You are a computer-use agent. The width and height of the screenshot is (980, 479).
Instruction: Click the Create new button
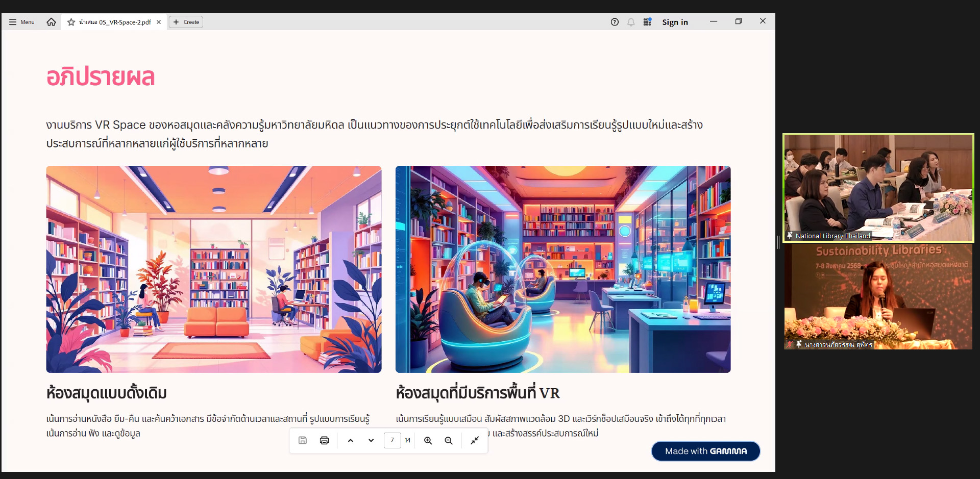[x=186, y=22]
